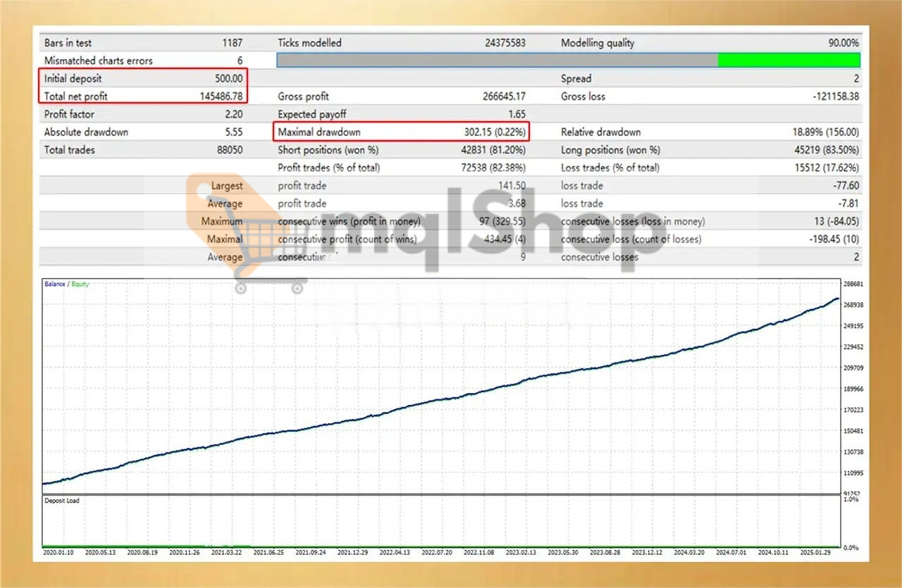The image size is (902, 588).
Task: Click the Total net profit value 145486.78
Action: (x=221, y=96)
